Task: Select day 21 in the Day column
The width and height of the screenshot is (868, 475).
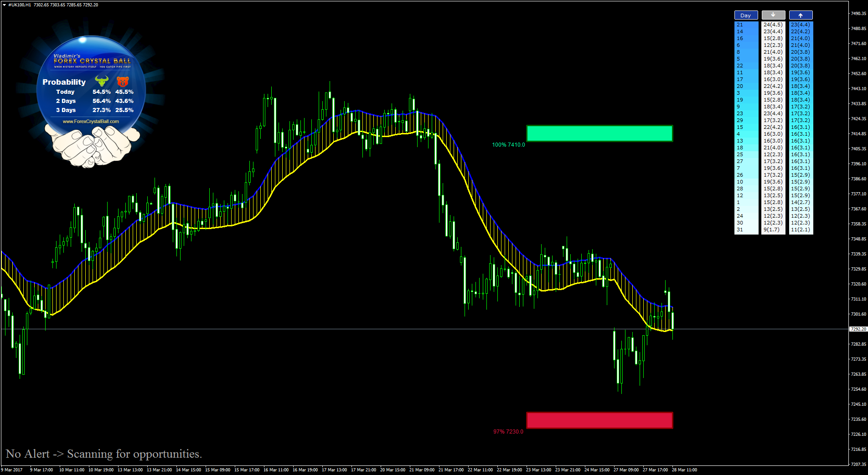Action: tap(740, 25)
